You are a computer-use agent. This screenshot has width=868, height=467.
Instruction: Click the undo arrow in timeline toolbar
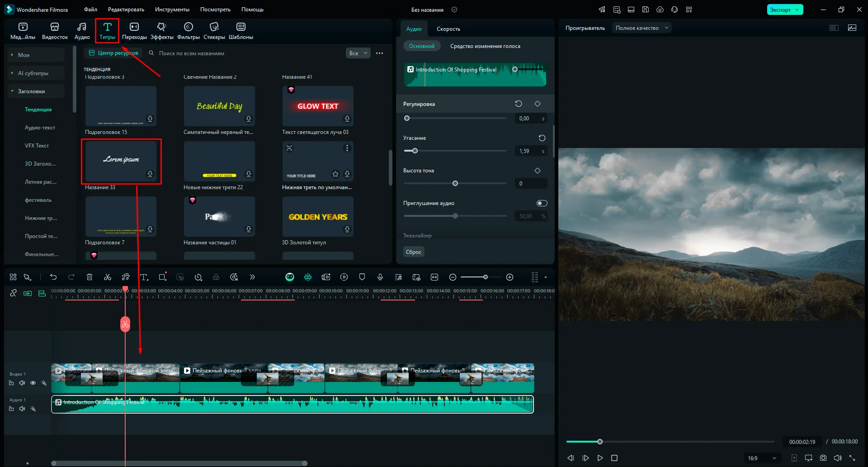pyautogui.click(x=53, y=277)
